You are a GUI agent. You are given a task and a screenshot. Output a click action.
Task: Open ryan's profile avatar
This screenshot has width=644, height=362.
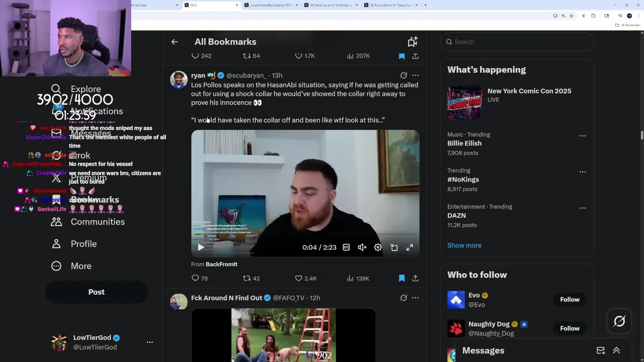coord(179,79)
